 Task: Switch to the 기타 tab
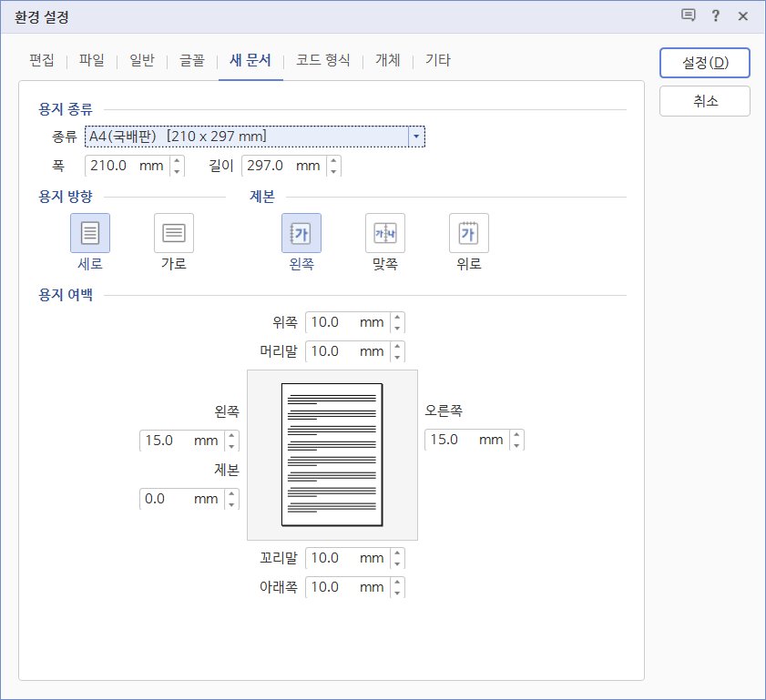[438, 60]
